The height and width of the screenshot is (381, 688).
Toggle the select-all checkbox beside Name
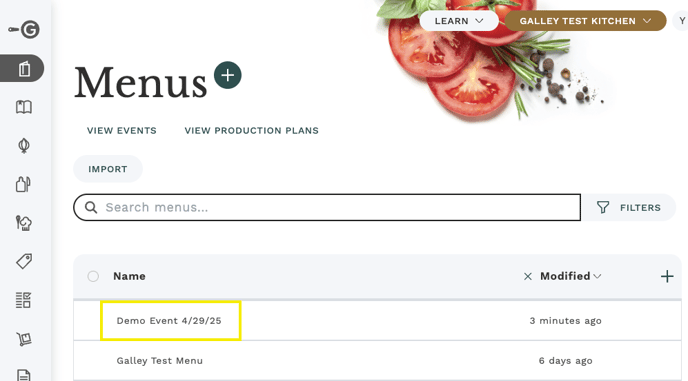[x=93, y=276]
